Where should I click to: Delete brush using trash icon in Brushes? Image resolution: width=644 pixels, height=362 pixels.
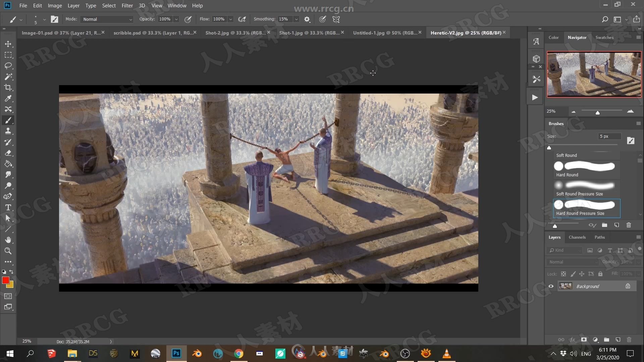pos(629,225)
